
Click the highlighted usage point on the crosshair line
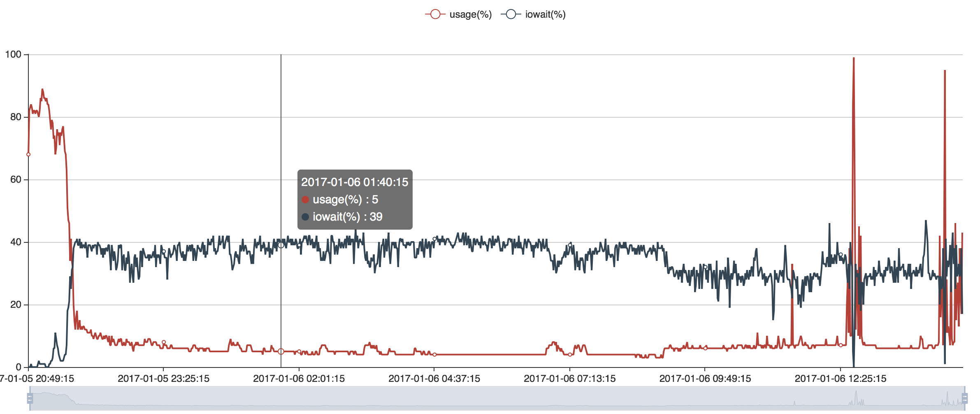(x=281, y=351)
